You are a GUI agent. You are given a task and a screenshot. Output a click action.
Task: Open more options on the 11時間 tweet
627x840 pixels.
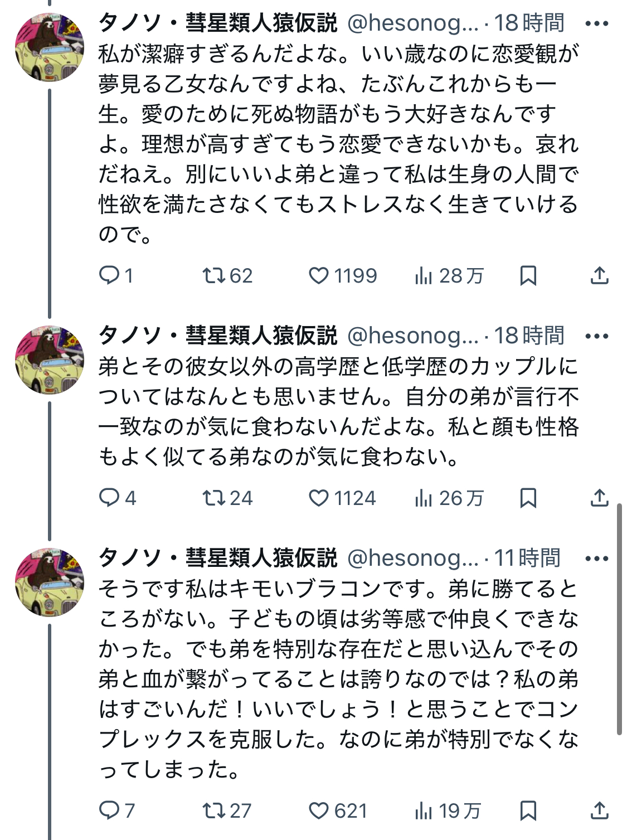coord(597,559)
